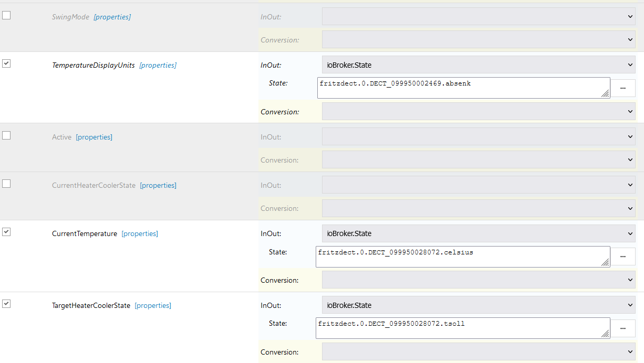Open TargetHeaterCoolerState Conversion dropdown

pos(479,351)
